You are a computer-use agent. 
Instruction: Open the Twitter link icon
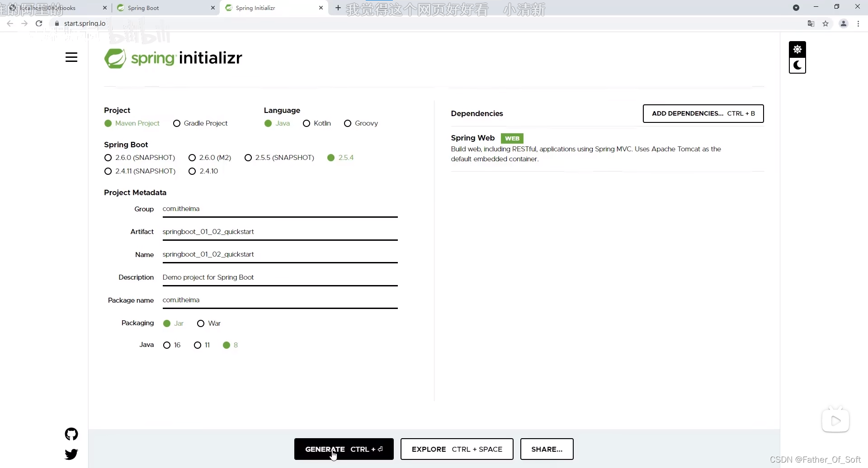(x=71, y=454)
